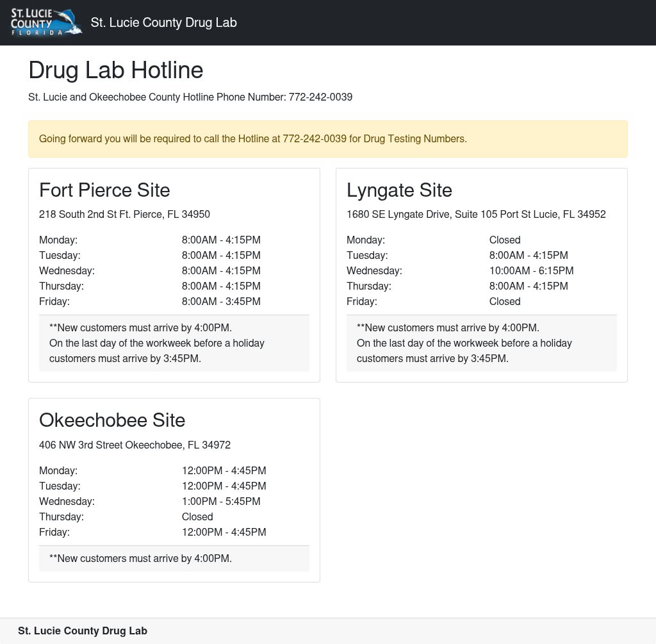Select the 406 NW 3rd Street address

(x=135, y=445)
